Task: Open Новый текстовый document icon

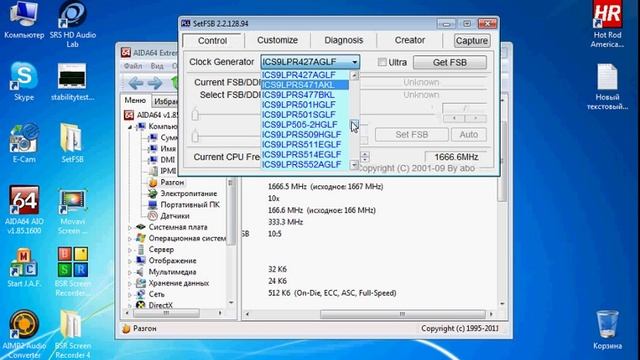Action: pos(607,87)
